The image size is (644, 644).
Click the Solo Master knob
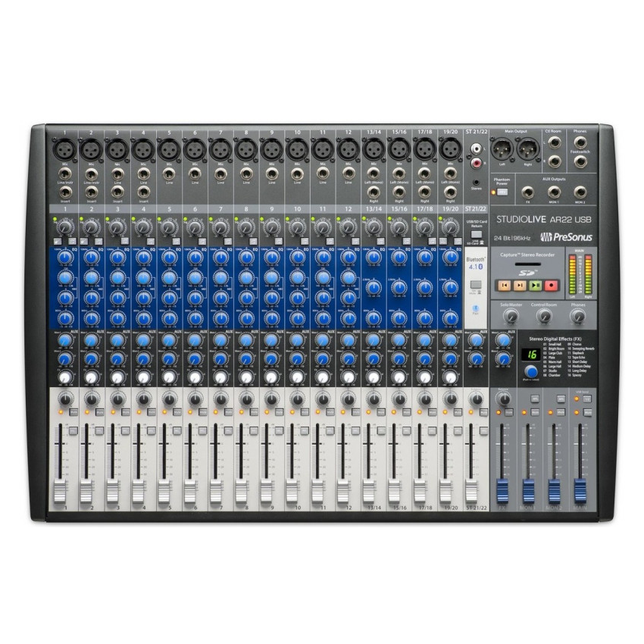pyautogui.click(x=511, y=317)
